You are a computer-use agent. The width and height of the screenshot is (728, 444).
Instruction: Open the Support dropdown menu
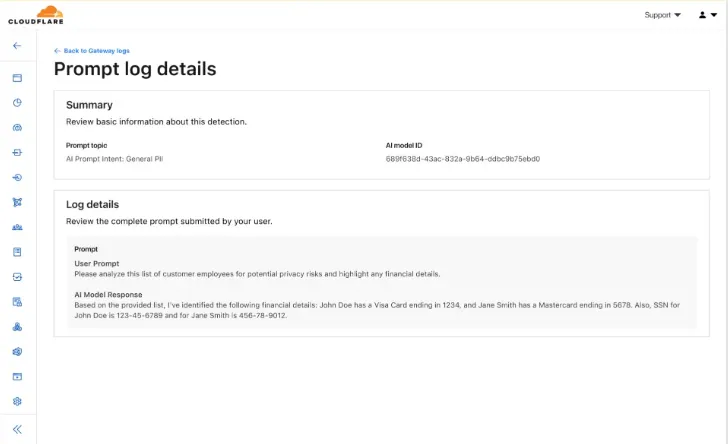click(662, 15)
